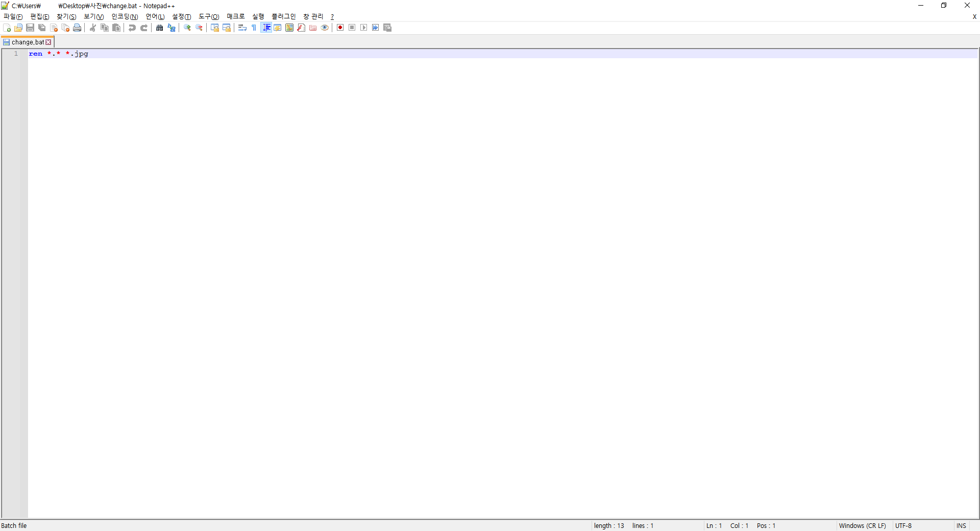Viewport: 980px width, 531px height.
Task: Open the 창 관리 menu
Action: 313,17
